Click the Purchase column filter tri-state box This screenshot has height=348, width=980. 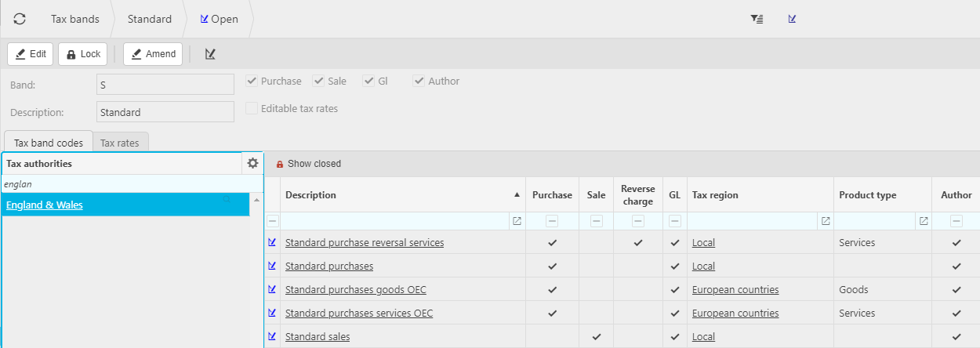552,221
